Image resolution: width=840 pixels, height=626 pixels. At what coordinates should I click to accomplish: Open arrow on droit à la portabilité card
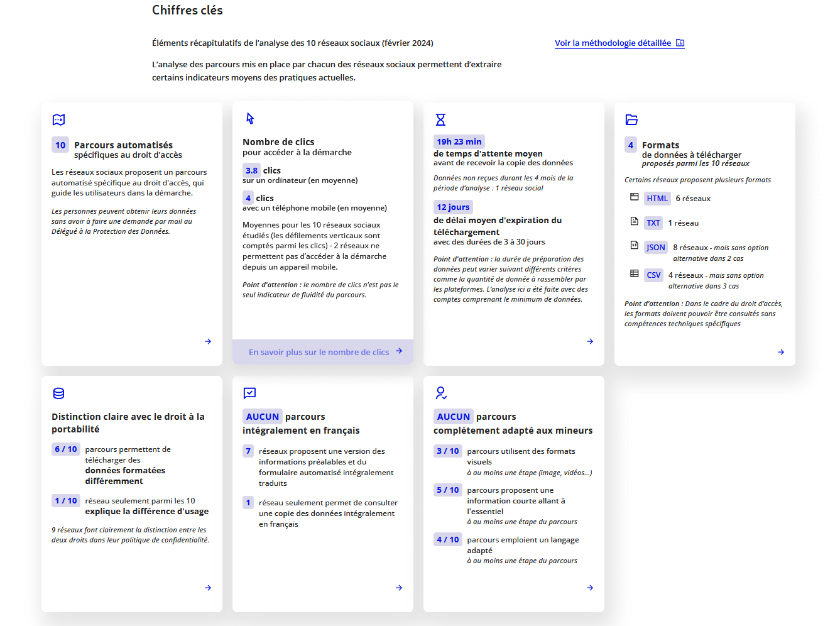pos(208,588)
